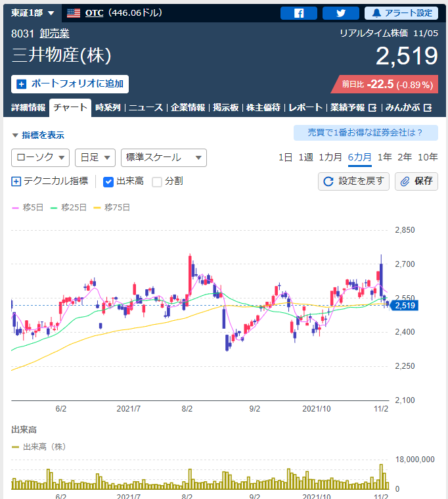Image resolution: width=448 pixels, height=499 pixels.
Task: Share the stock page on Facebook
Action: (x=299, y=13)
